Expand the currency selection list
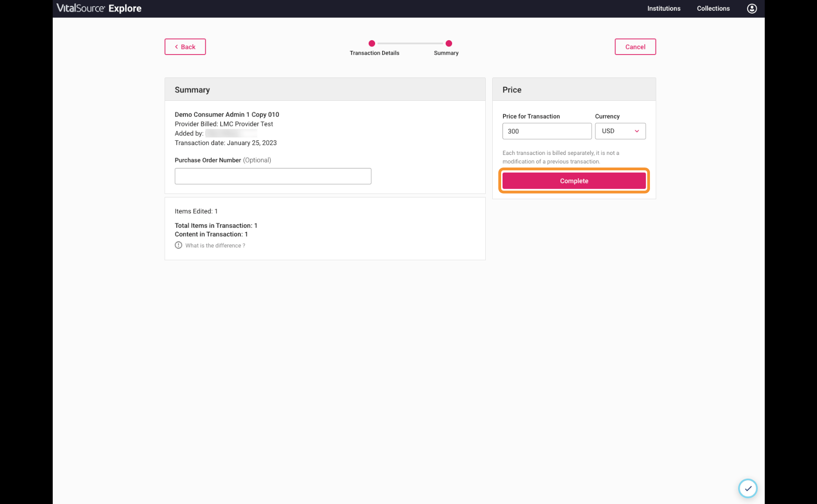This screenshot has width=817, height=504. tap(620, 131)
